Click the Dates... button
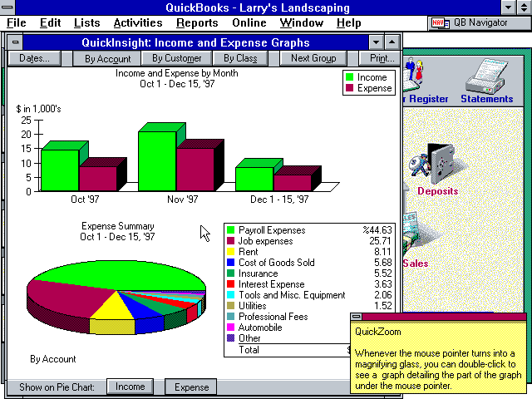 coord(34,58)
